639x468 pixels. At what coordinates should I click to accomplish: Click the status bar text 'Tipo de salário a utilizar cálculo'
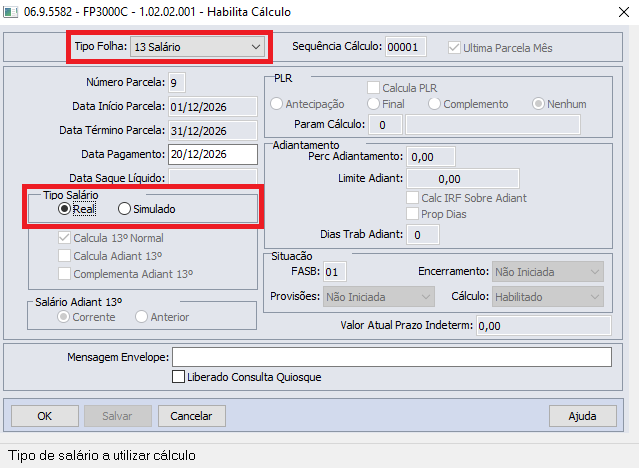point(102,455)
